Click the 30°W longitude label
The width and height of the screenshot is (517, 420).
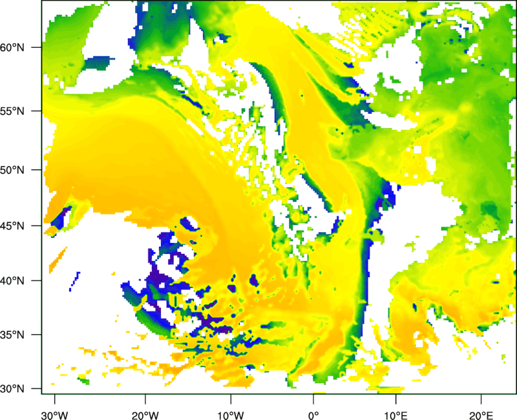coord(54,415)
